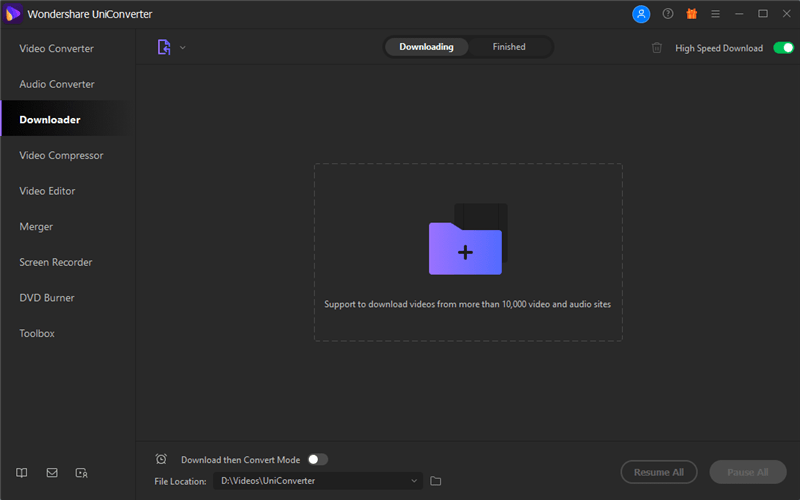Click the mail feedback icon
Screen dimensions: 800x500
point(52,473)
